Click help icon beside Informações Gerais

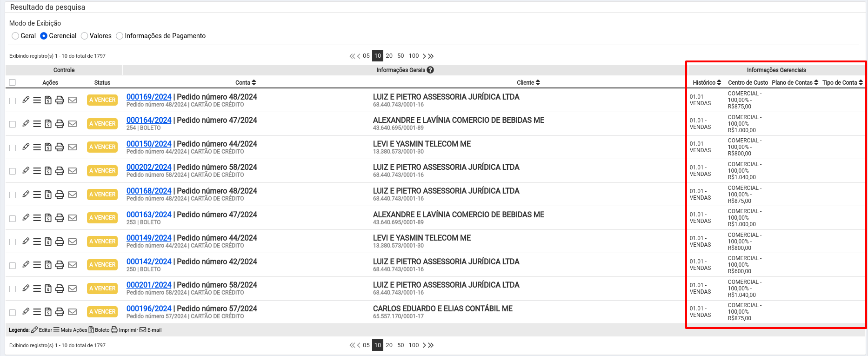click(430, 70)
